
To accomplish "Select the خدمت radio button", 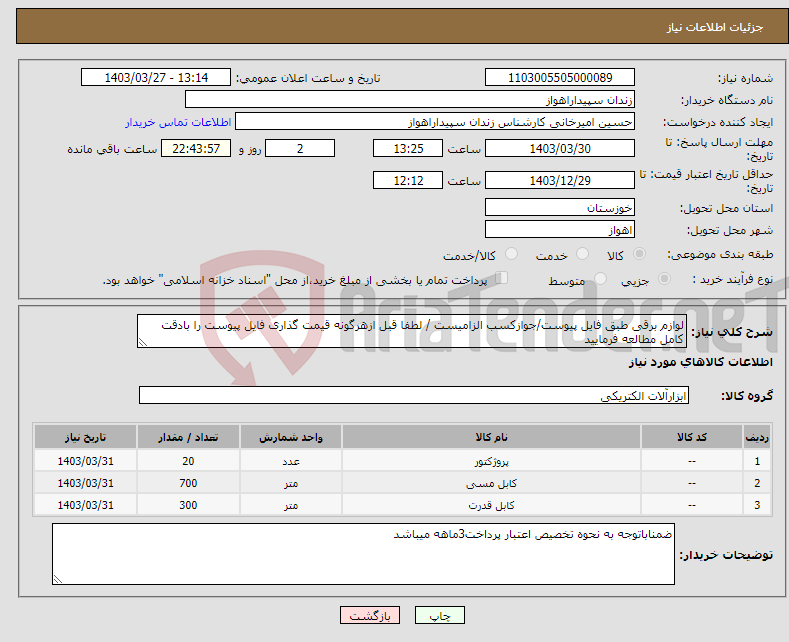I will [x=582, y=254].
